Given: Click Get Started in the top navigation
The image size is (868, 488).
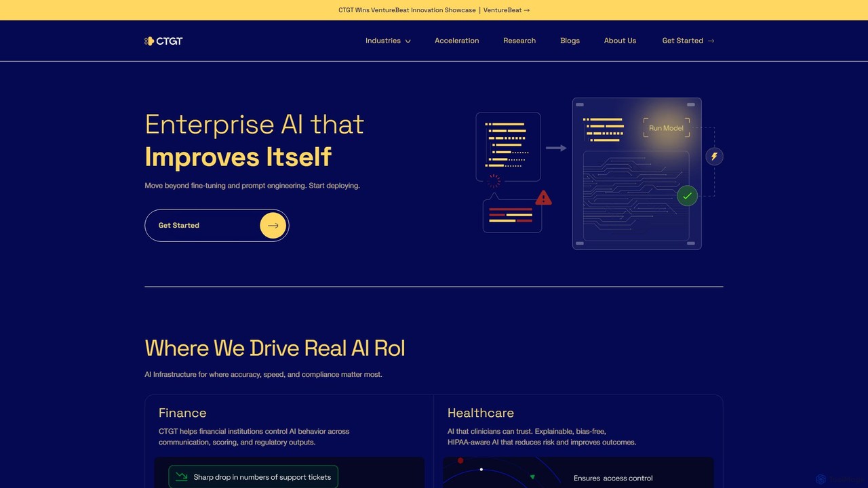Looking at the screenshot, I should (x=688, y=41).
